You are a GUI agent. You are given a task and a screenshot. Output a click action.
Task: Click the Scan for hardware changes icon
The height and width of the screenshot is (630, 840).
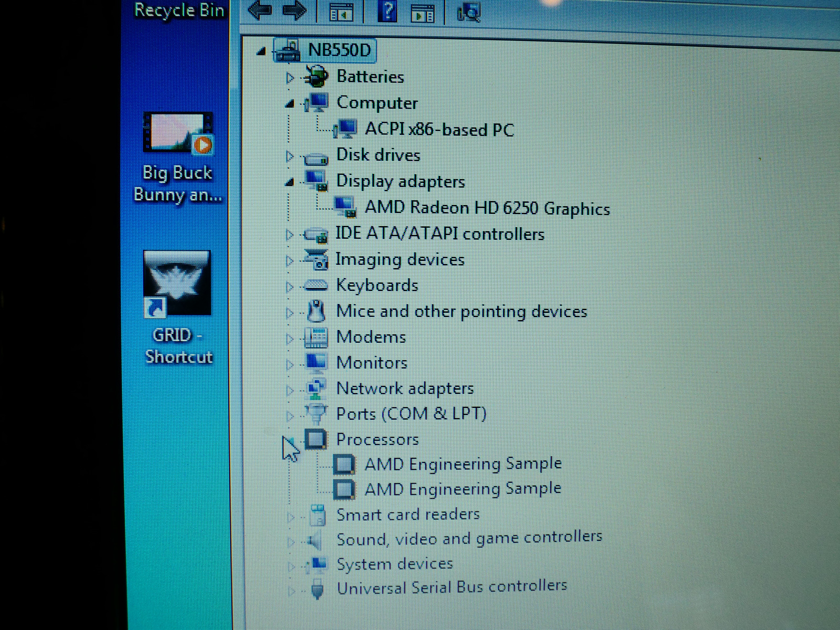(468, 12)
